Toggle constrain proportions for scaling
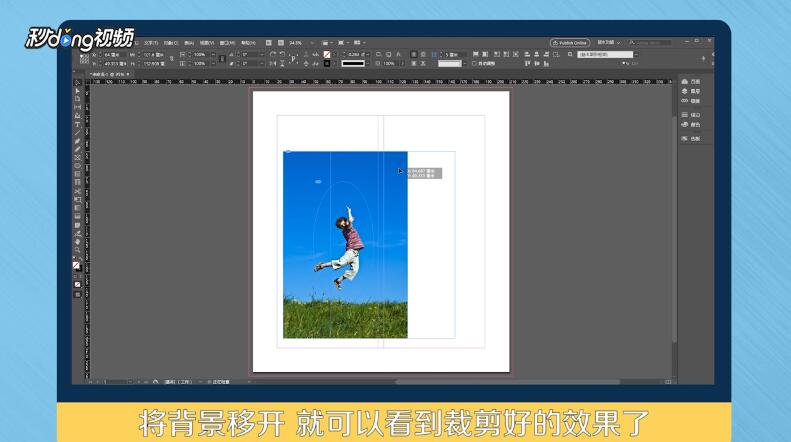Viewport: 791px width, 442px height. [x=222, y=59]
